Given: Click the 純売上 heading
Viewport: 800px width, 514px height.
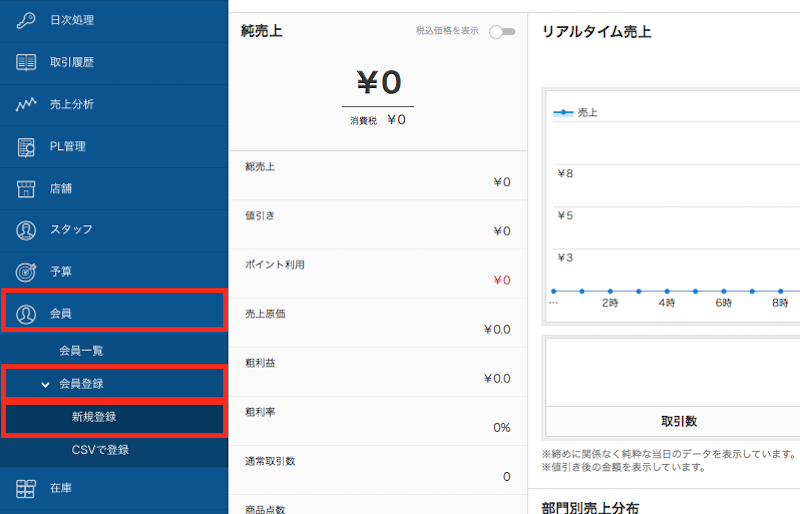Looking at the screenshot, I should [x=262, y=31].
